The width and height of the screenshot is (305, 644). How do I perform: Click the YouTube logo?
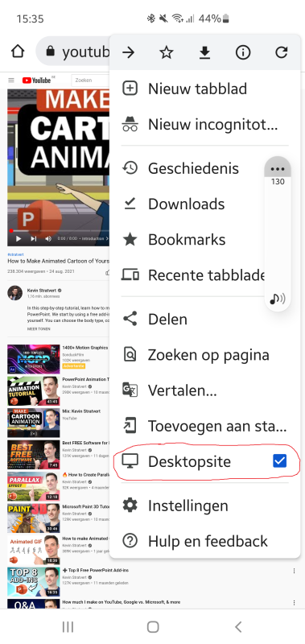point(37,80)
